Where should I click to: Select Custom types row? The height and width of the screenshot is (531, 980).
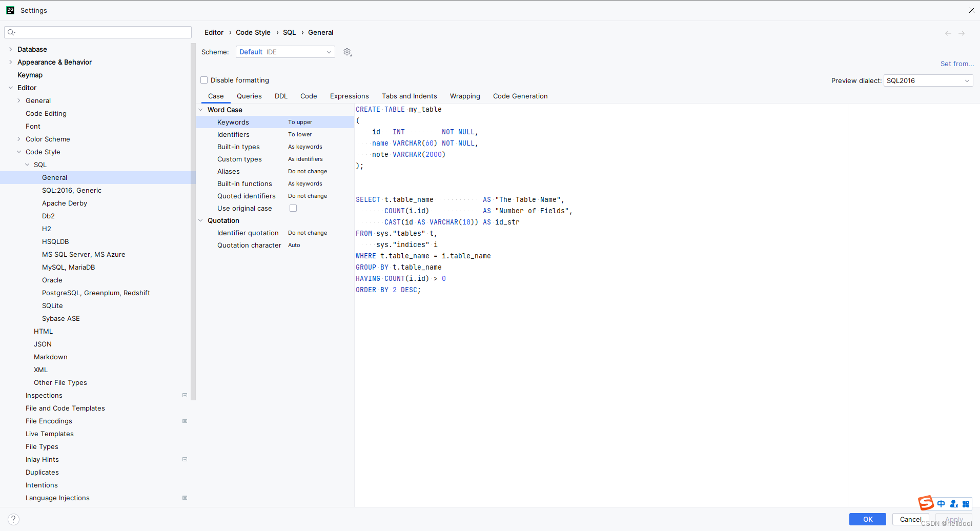point(275,159)
